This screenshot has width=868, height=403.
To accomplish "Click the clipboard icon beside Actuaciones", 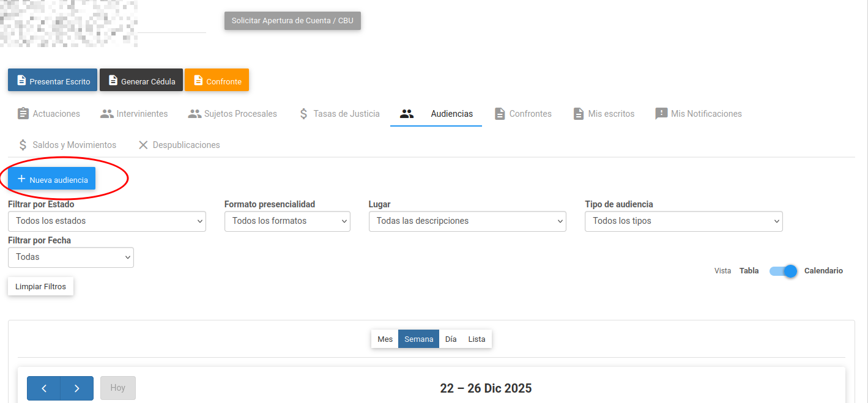I will click(23, 114).
